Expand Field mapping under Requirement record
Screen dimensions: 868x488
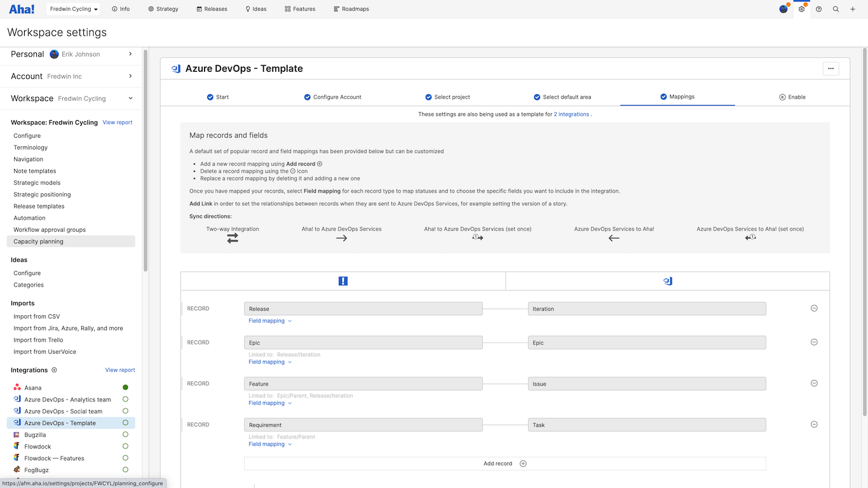tap(270, 444)
